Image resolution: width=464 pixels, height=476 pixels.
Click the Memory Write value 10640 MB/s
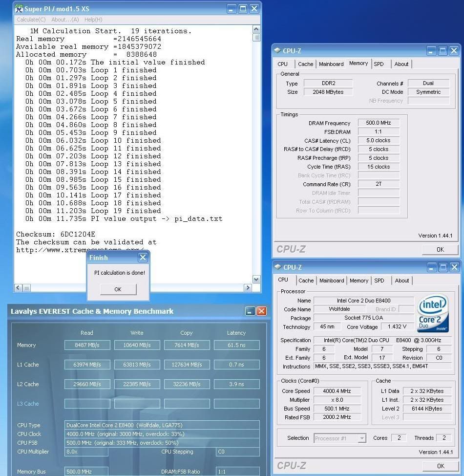click(137, 345)
